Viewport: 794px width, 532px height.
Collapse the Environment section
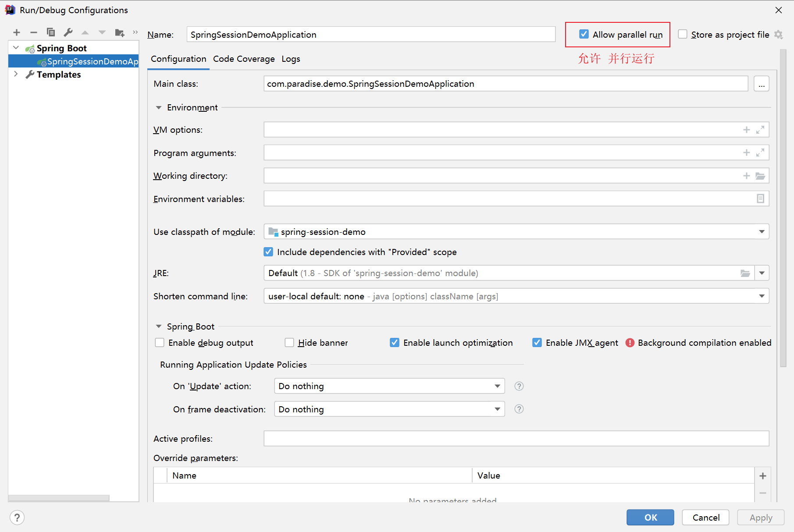(x=159, y=107)
